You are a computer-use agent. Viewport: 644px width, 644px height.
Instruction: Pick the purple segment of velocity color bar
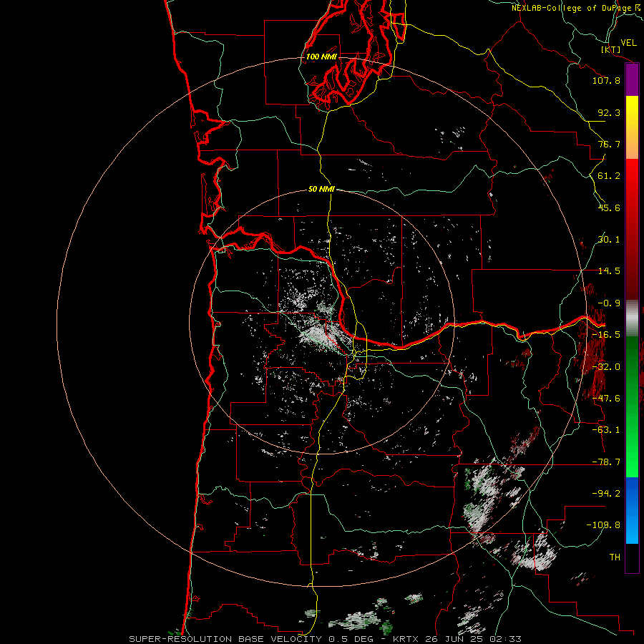632,80
